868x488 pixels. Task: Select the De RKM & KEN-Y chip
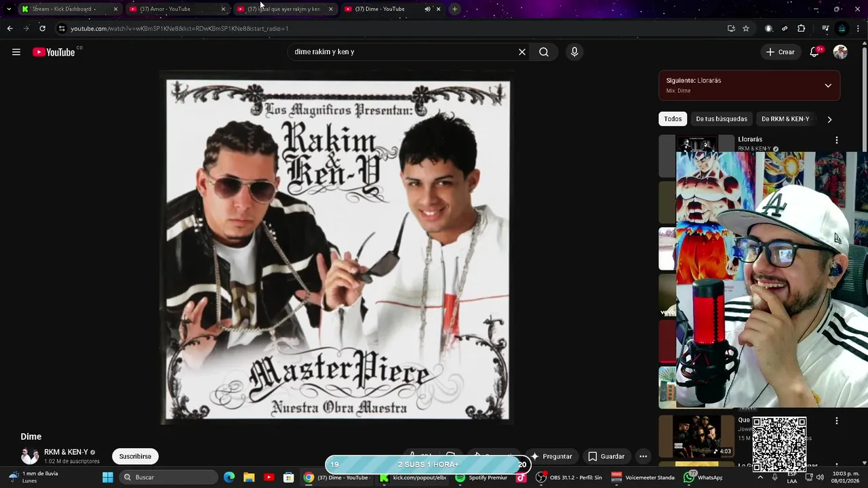click(785, 119)
